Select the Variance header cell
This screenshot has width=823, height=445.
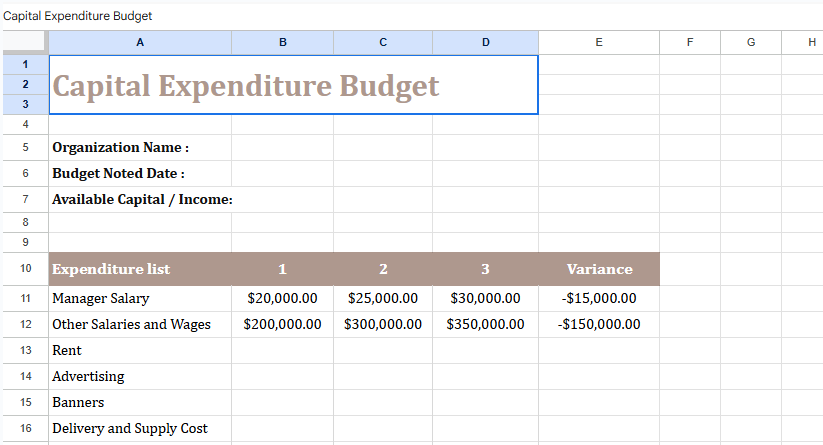(598, 269)
